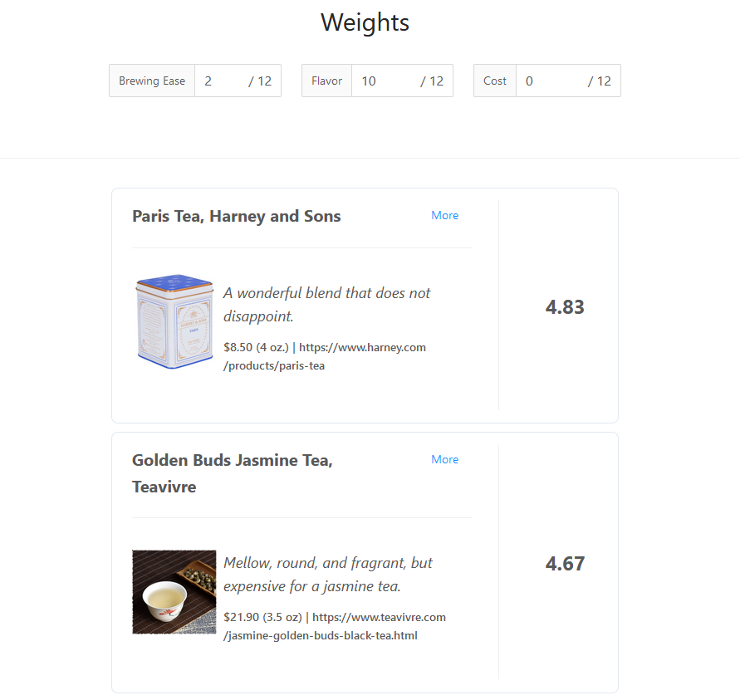Click the Flavor label addon
740x700 pixels.
326,81
